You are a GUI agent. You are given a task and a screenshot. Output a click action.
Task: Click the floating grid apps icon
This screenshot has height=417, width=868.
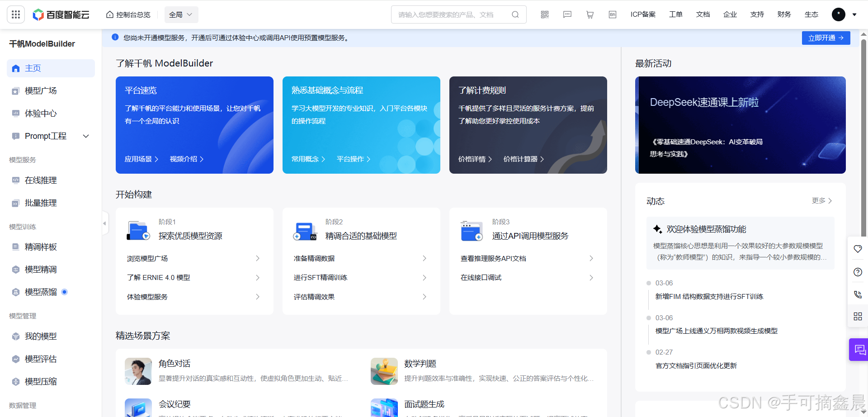pos(858,316)
